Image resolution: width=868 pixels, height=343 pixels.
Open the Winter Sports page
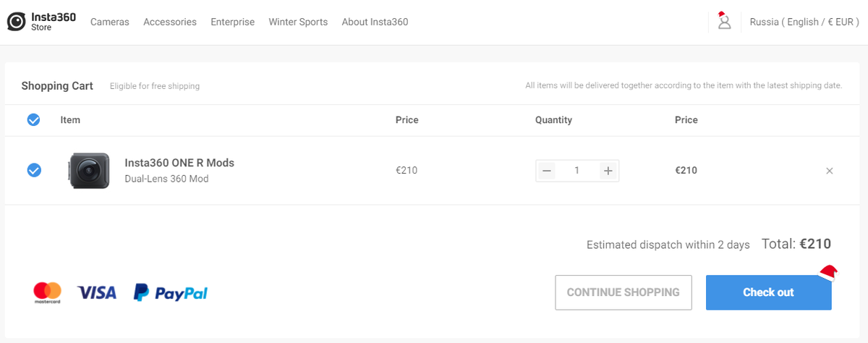tap(298, 22)
